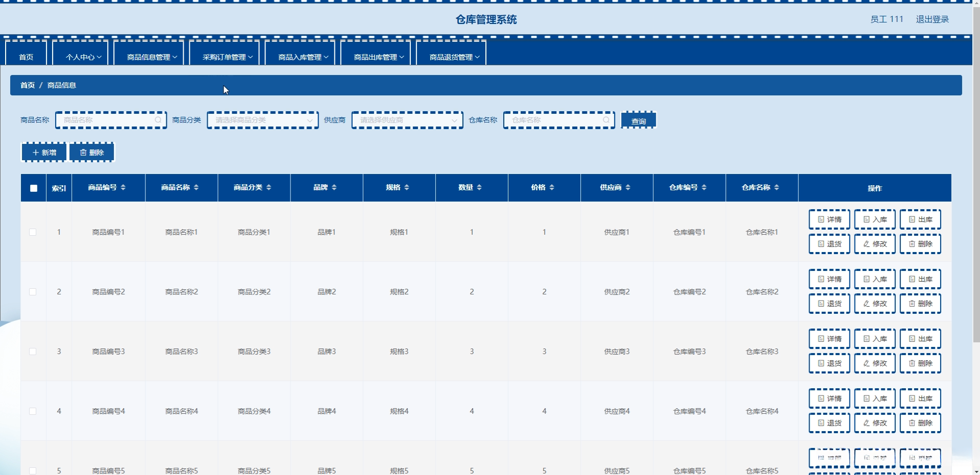Image resolution: width=980 pixels, height=475 pixels.
Task: Click the search icon in 商品名称 field
Action: (158, 120)
